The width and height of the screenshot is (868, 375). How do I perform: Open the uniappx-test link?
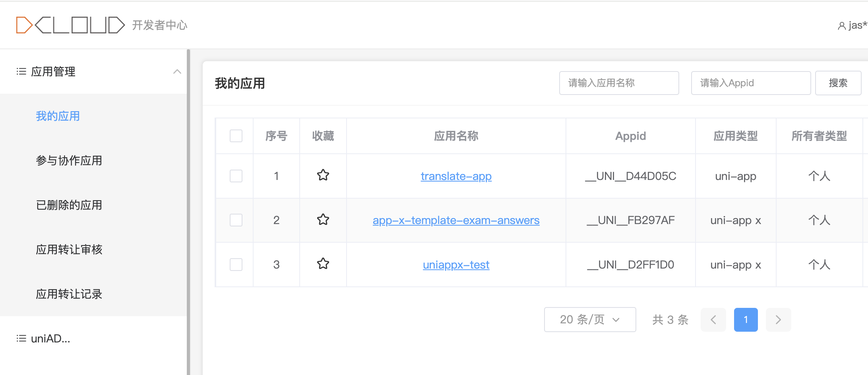[x=456, y=265]
